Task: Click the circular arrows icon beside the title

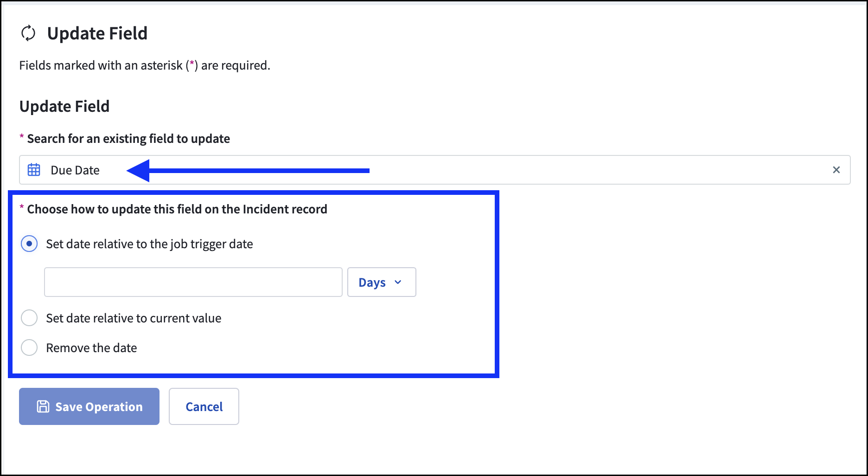Action: (x=28, y=33)
